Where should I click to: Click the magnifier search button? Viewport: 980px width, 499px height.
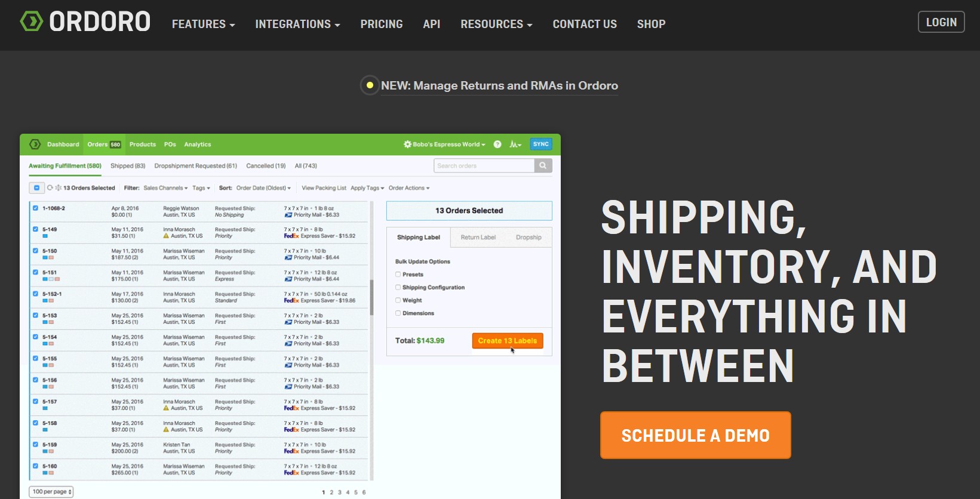click(543, 166)
